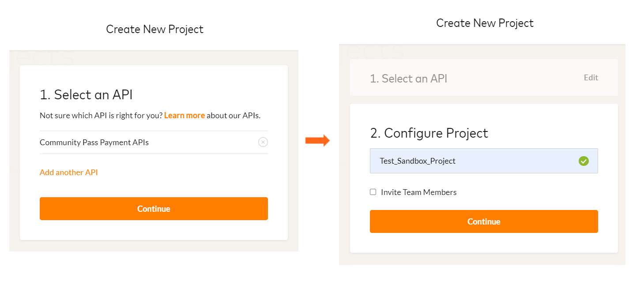The height and width of the screenshot is (281, 644).
Task: Enable the Invite Team Members checkbox
Action: 373,192
